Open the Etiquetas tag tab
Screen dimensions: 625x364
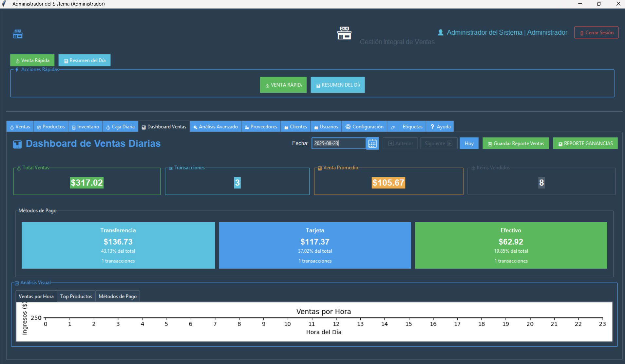(x=407, y=127)
